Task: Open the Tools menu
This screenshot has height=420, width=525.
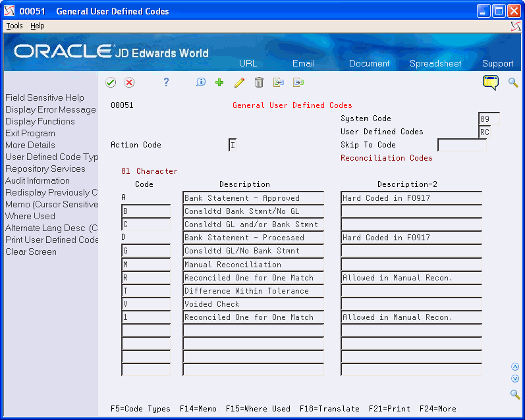Action: click(x=14, y=26)
